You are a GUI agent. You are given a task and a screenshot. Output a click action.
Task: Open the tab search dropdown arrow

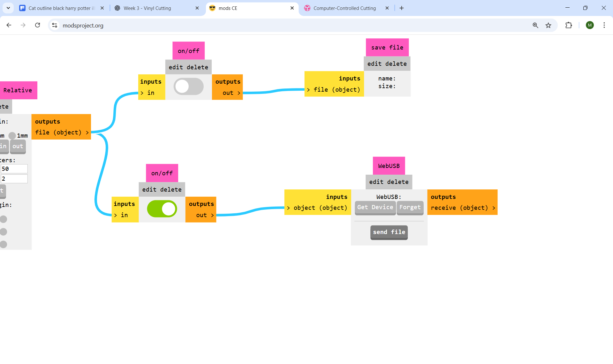[8, 8]
